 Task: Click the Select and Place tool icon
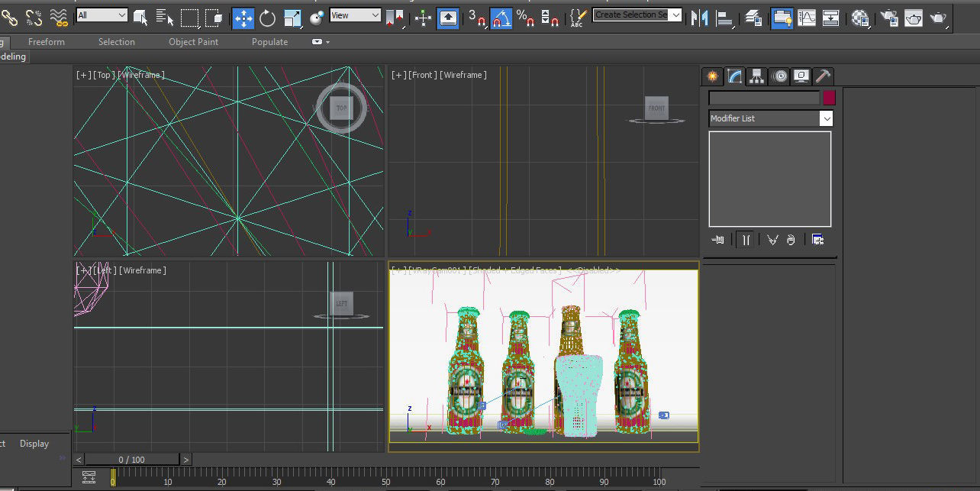tap(317, 18)
